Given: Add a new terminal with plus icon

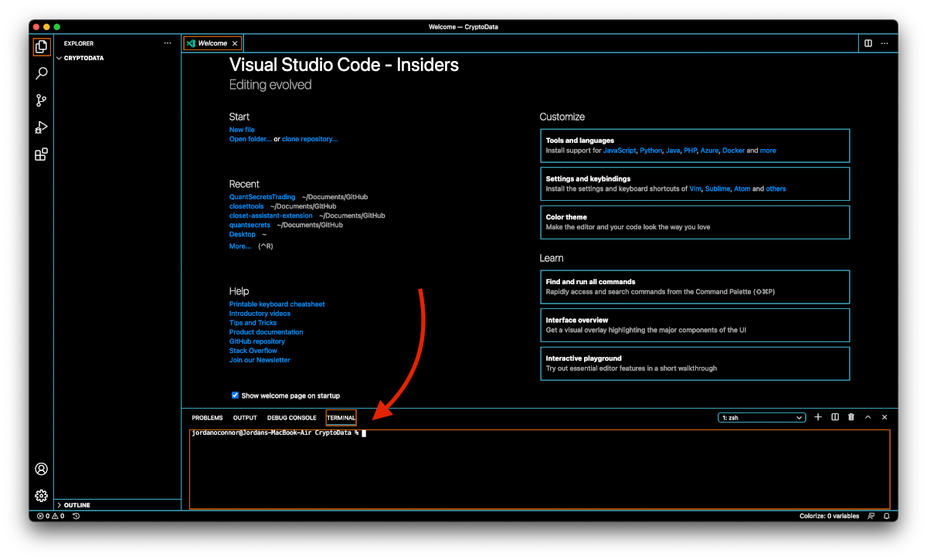Looking at the screenshot, I should pyautogui.click(x=818, y=417).
